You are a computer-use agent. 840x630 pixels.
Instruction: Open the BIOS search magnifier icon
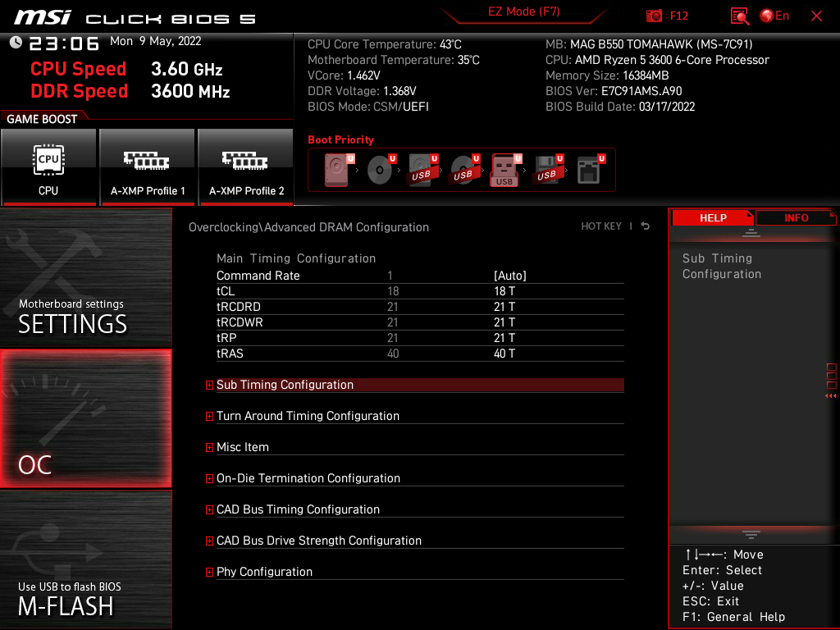click(x=740, y=16)
